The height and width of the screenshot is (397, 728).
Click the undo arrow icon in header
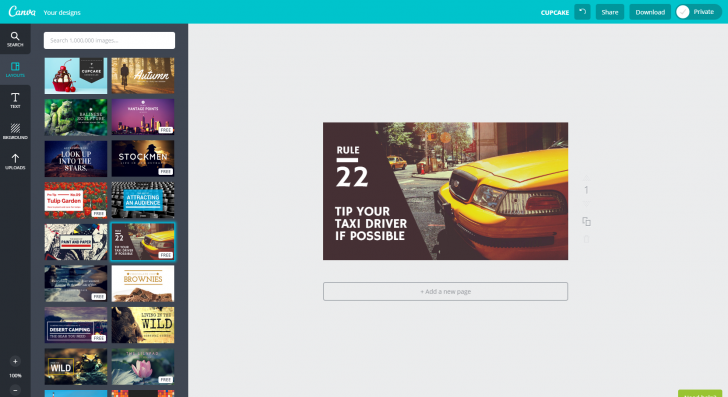582,12
